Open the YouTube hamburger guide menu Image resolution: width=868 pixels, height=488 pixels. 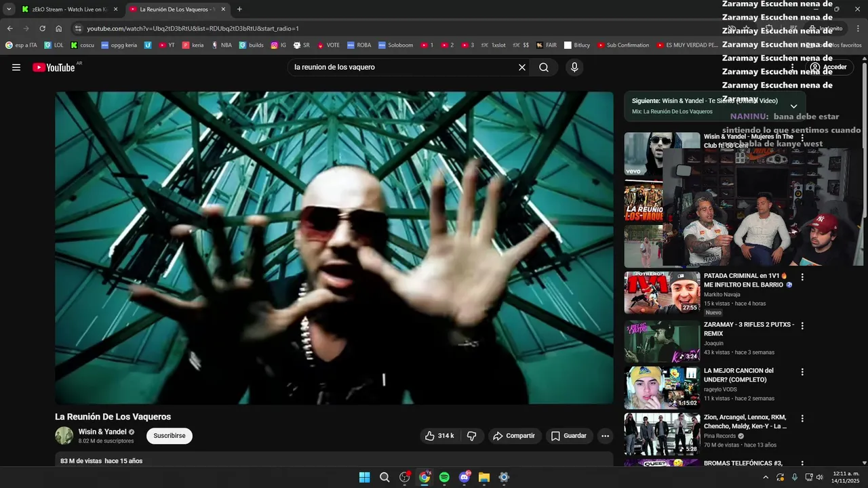click(x=16, y=67)
